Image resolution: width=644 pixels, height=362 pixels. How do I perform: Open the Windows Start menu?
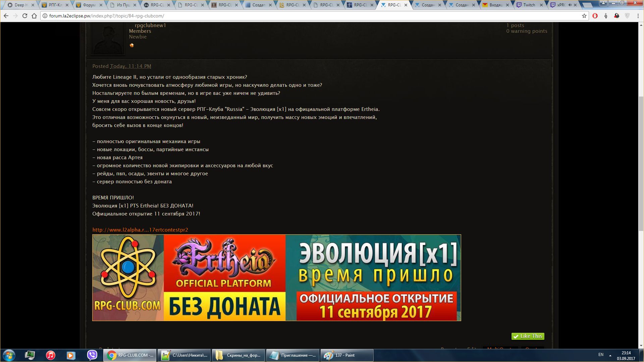point(9,355)
